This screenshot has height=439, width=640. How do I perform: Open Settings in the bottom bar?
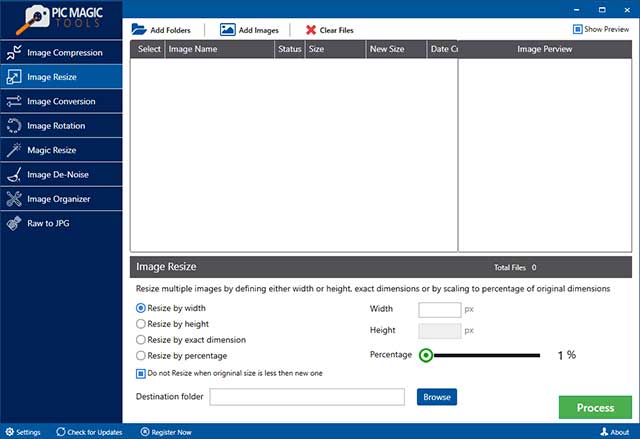tap(23, 432)
